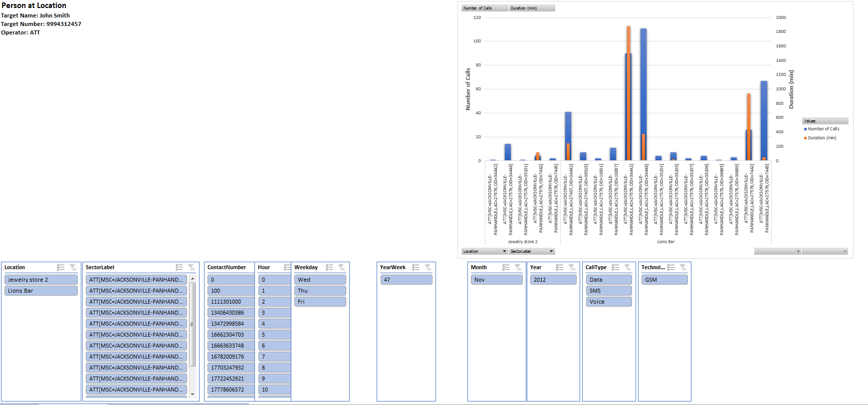
Task: Toggle the Thu weekday filter
Action: click(x=320, y=291)
